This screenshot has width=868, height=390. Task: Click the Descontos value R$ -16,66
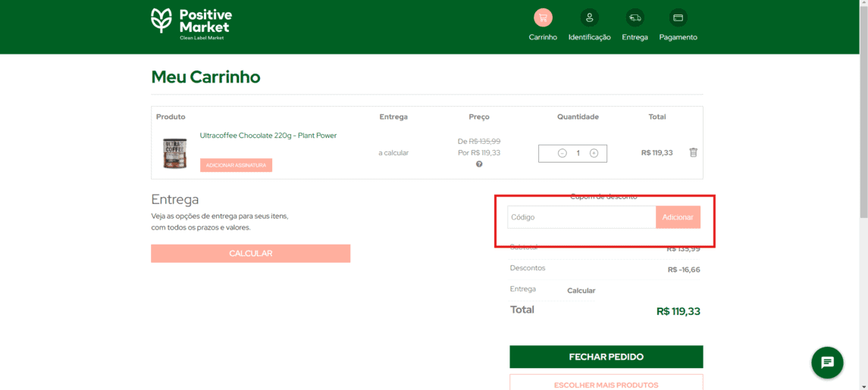tap(684, 270)
